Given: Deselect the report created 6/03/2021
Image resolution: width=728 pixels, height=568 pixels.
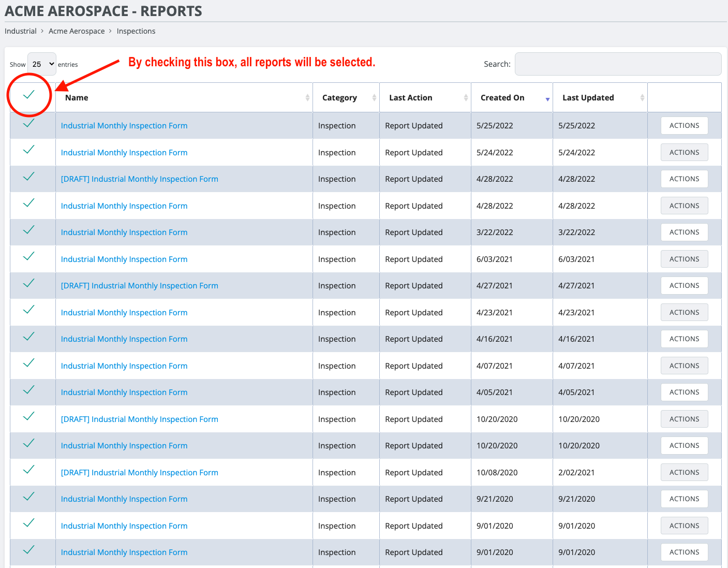Looking at the screenshot, I should click(x=29, y=256).
